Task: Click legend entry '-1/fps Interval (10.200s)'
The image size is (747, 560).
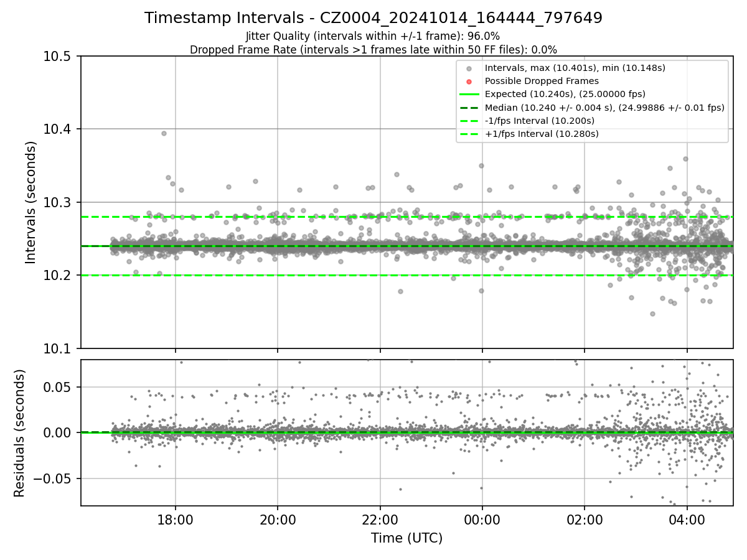Action: 540,120
